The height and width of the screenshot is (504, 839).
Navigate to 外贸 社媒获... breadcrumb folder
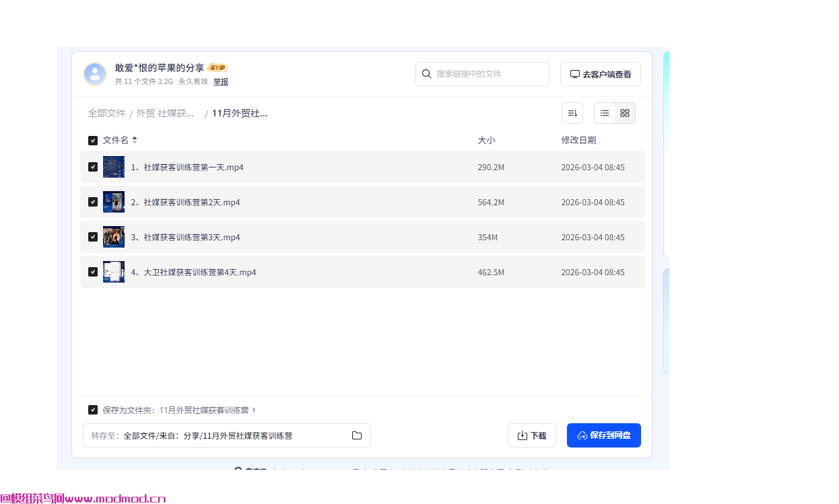[x=166, y=113]
